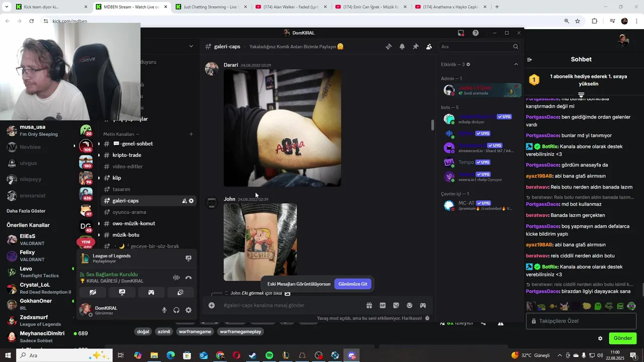
Task: Disconnect from voice with hang-up icon
Action: click(188, 278)
